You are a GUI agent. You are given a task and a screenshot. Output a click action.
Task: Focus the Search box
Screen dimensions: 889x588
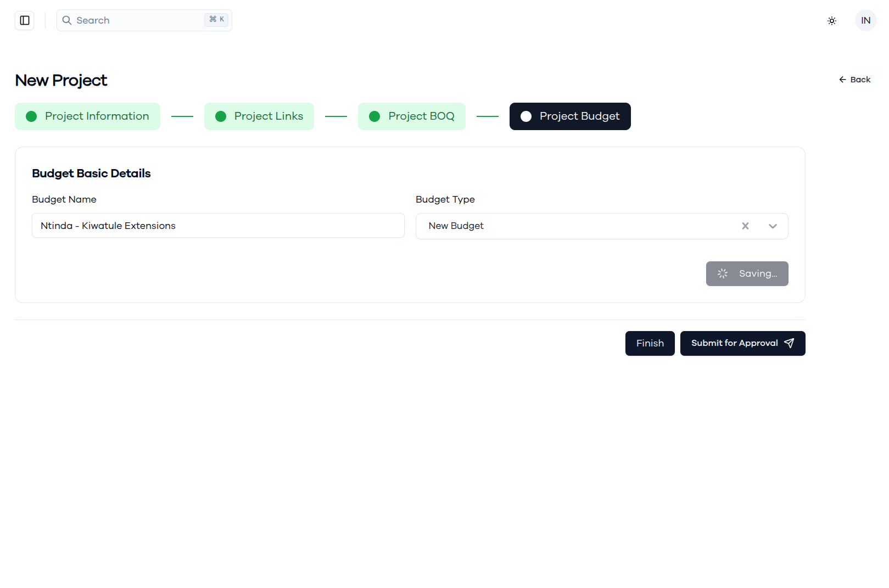pyautogui.click(x=144, y=20)
